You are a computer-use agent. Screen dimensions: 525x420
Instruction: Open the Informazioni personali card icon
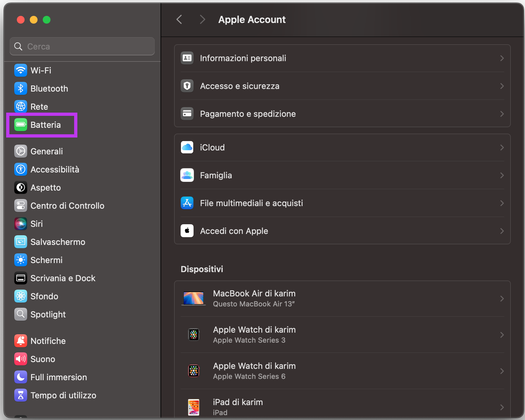[x=187, y=58]
